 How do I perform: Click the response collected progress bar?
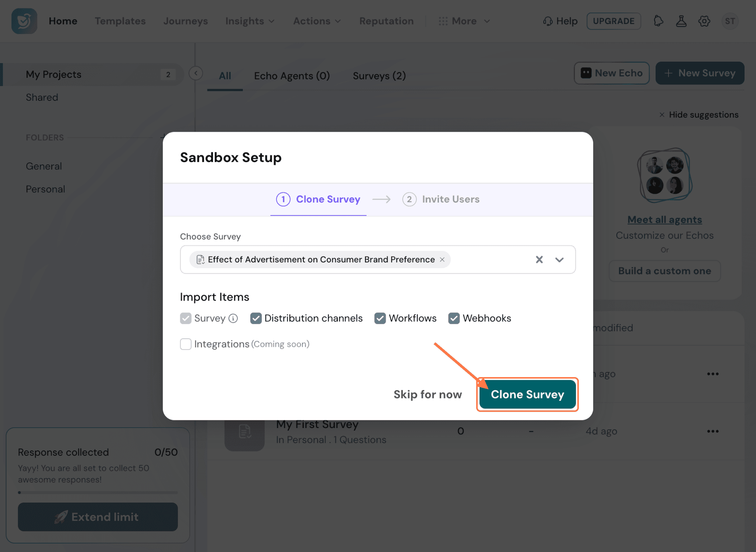point(98,492)
